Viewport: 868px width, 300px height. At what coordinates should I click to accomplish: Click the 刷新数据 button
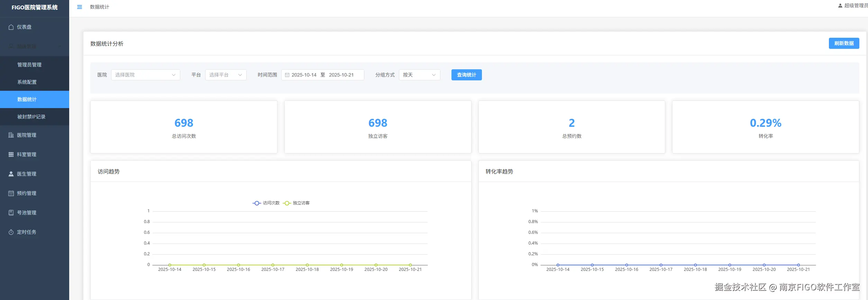[x=844, y=43]
